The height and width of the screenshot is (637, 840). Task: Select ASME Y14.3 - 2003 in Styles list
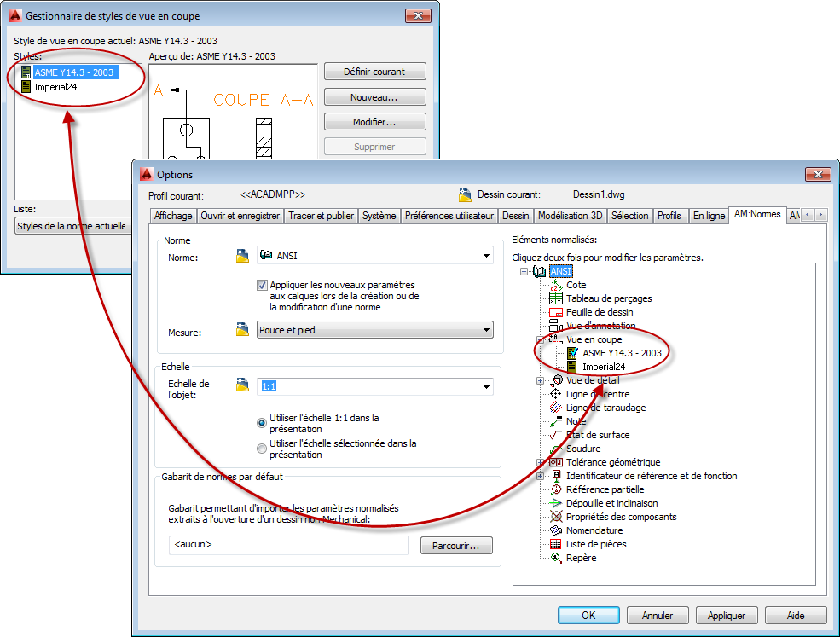click(x=74, y=72)
